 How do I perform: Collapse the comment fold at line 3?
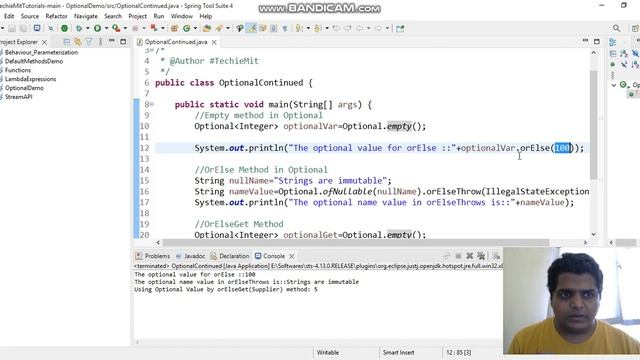151,50
